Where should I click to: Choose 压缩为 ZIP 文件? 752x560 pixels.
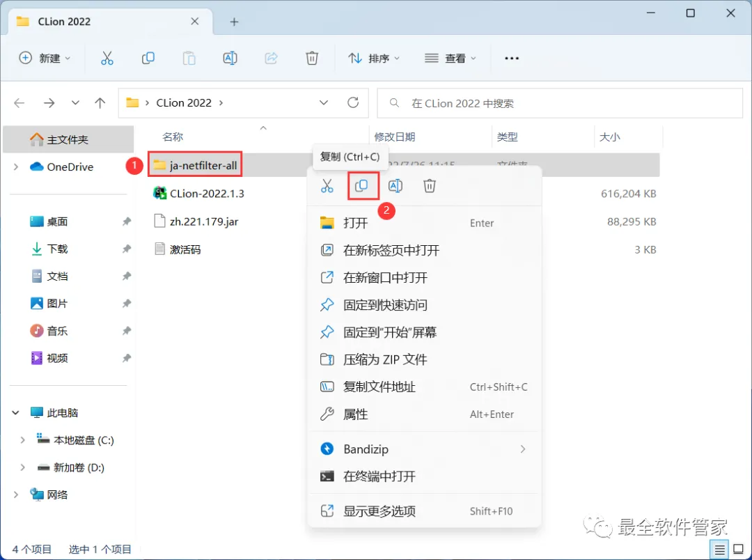point(424,359)
